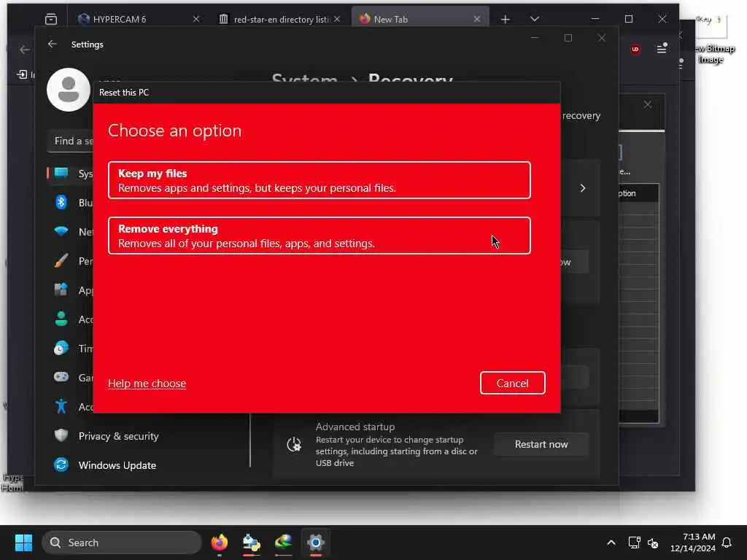The width and height of the screenshot is (747, 560).
Task: Open Settings gear on the taskbar
Action: tap(315, 542)
